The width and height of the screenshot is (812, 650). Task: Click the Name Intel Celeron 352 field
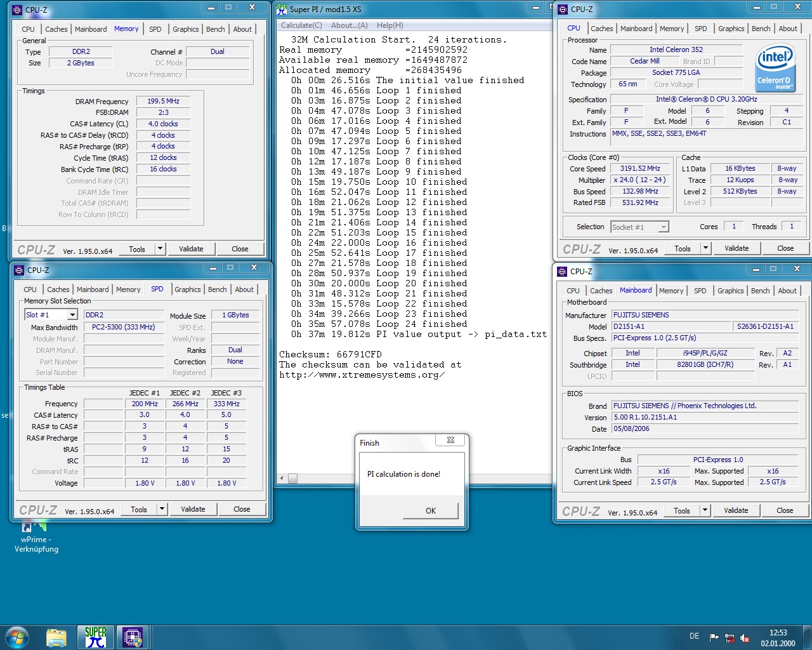(676, 50)
